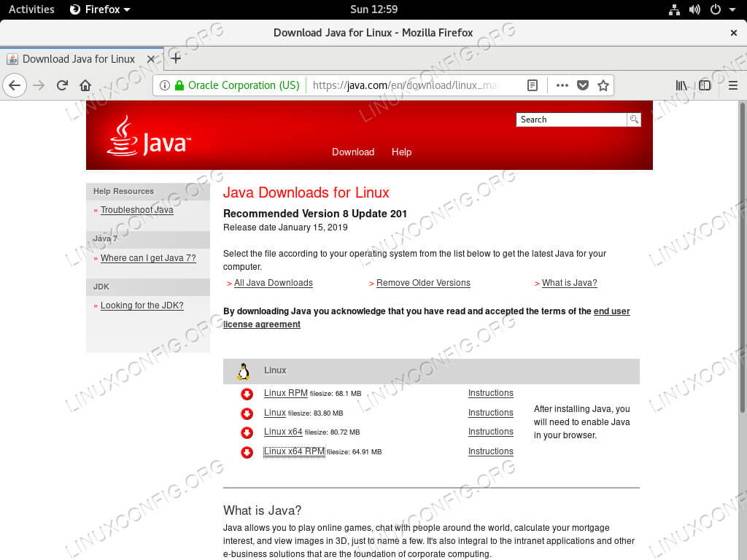Image resolution: width=747 pixels, height=560 pixels.
Task: Download the Linux RPM package link
Action: 286,393
